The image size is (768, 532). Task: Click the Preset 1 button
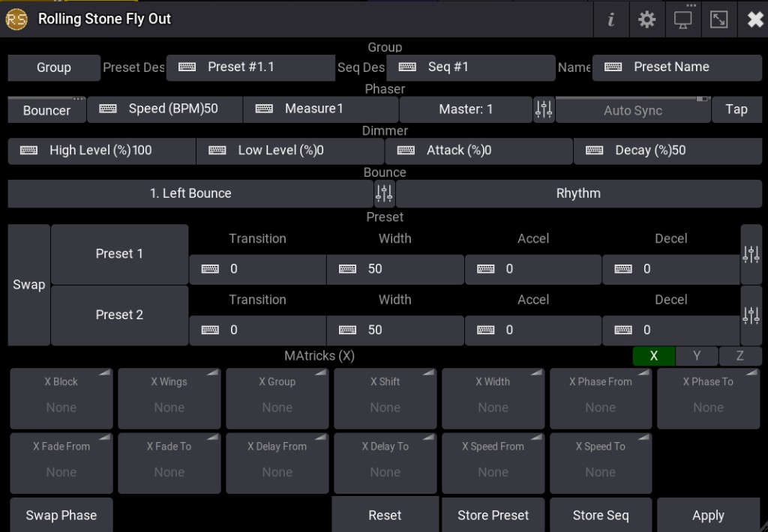point(119,254)
